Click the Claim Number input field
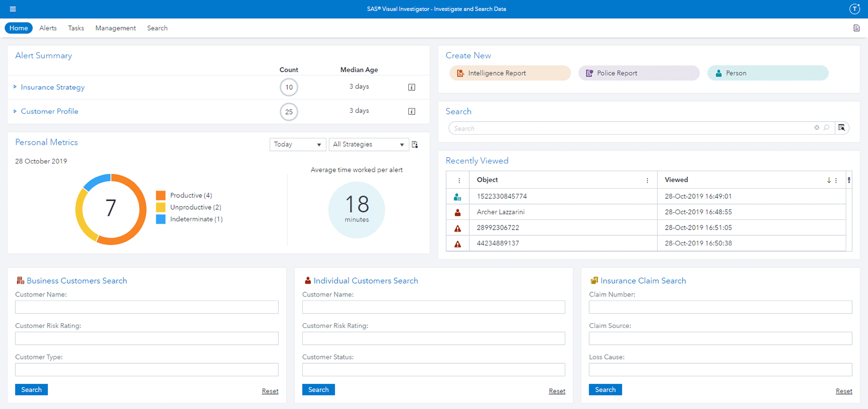The image size is (868, 409). click(720, 307)
